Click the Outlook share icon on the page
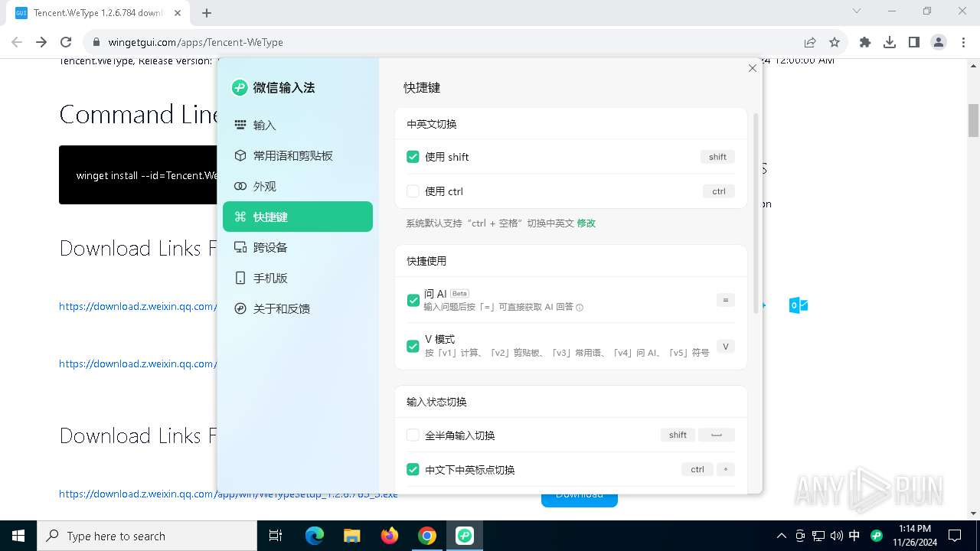This screenshot has width=980, height=551. coord(799,305)
